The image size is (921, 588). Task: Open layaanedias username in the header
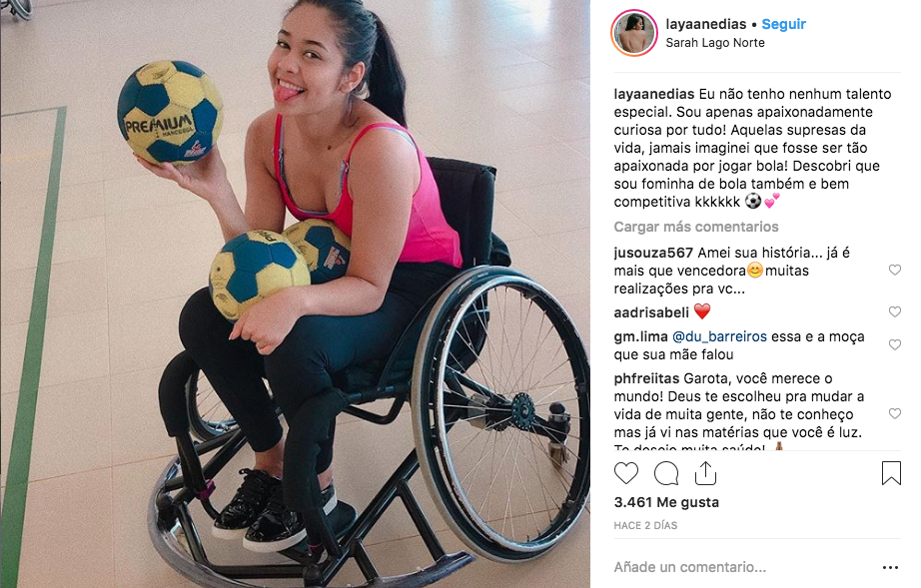[x=706, y=24]
